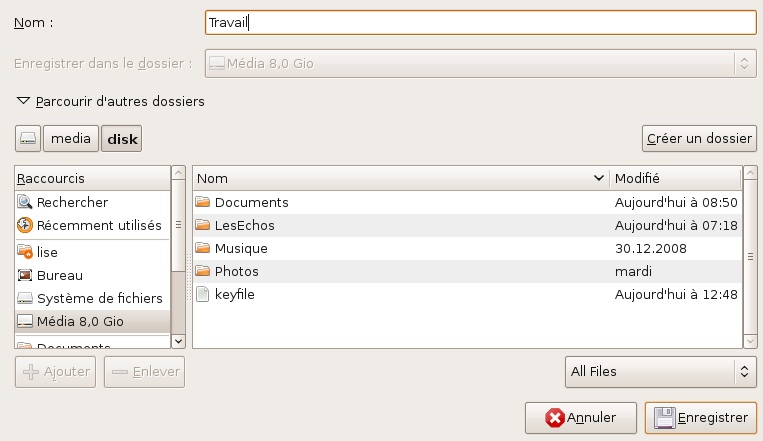Collapse the Parcourir d'autres dossiers expander
The width and height of the screenshot is (763, 441).
coord(23,101)
